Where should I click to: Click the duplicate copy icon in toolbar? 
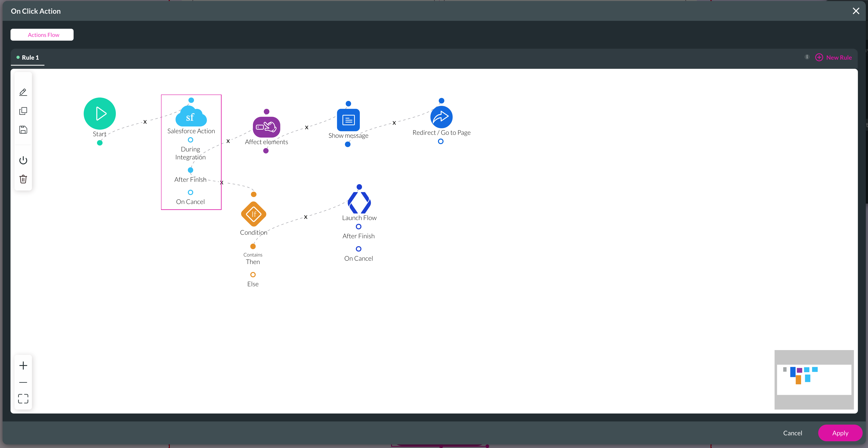[23, 111]
